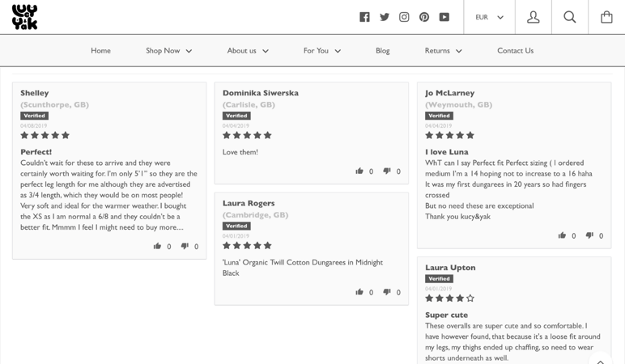
Task: Click Laura Upton's four-star rating
Action: (449, 298)
